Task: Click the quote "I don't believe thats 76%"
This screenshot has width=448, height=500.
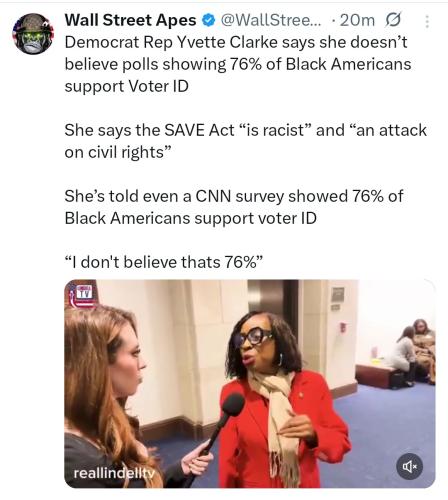Action: point(164,262)
